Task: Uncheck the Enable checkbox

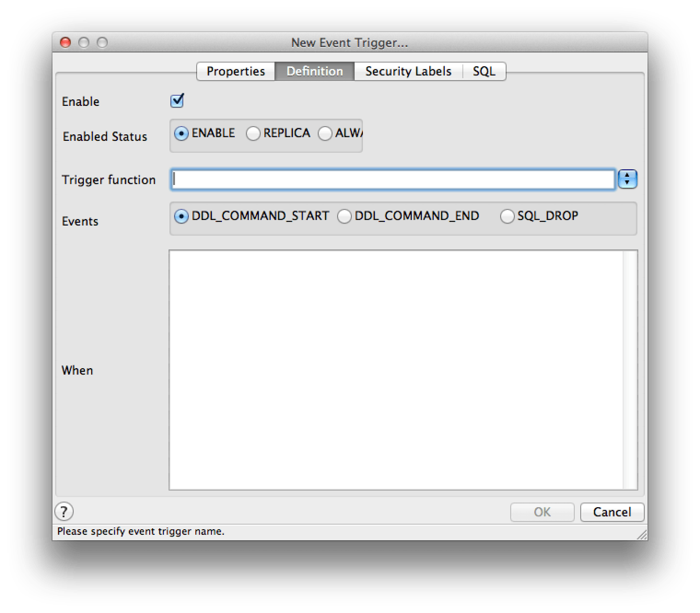Action: point(177,100)
